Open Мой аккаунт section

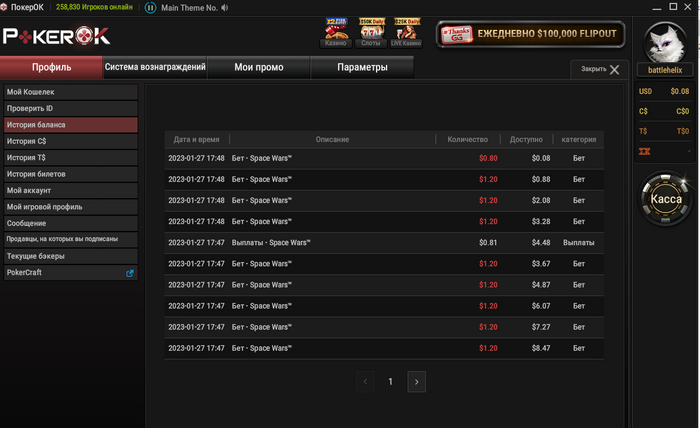71,191
